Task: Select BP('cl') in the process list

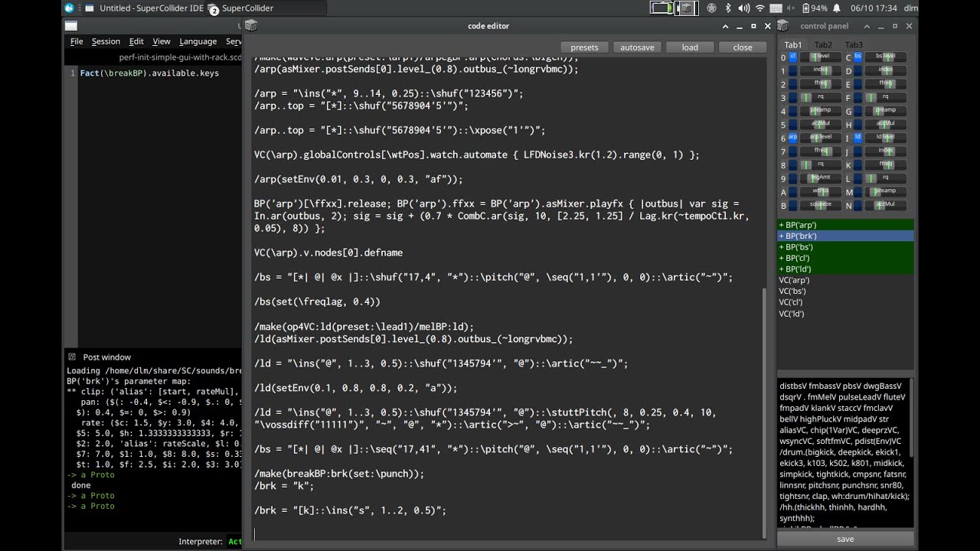Action: [845, 258]
